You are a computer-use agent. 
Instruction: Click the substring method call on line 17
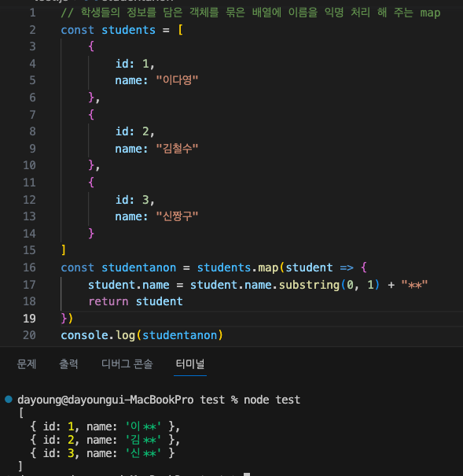pyautogui.click(x=309, y=285)
